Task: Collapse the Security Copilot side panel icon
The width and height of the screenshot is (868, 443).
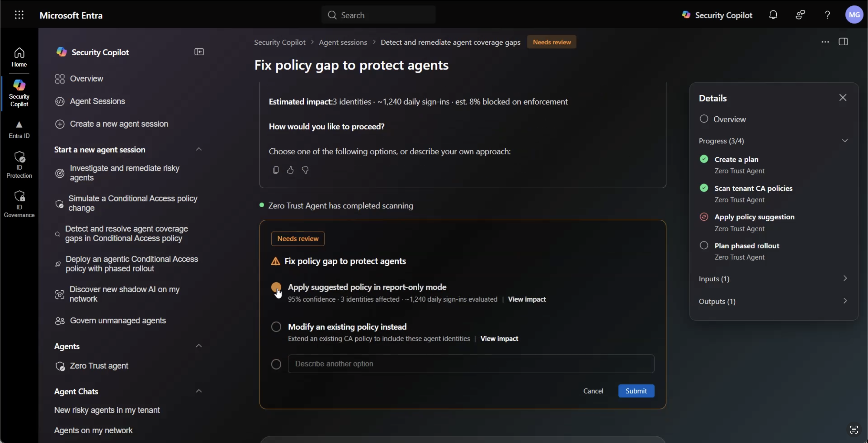Action: [x=199, y=52]
